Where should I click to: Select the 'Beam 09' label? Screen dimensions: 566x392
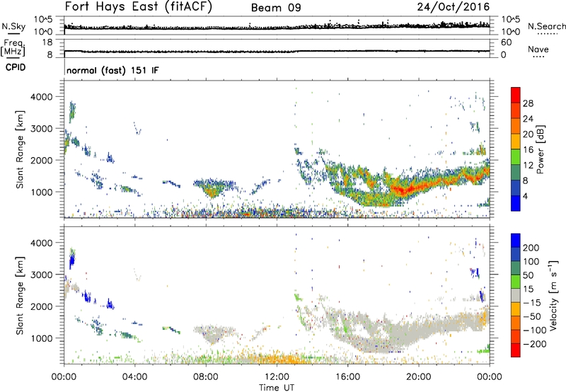click(276, 8)
